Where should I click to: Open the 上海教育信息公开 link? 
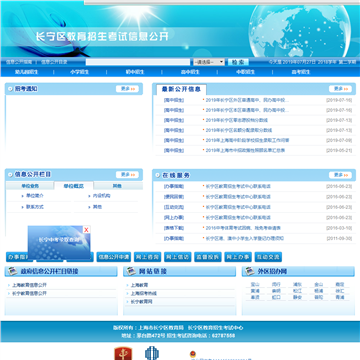[29, 285]
